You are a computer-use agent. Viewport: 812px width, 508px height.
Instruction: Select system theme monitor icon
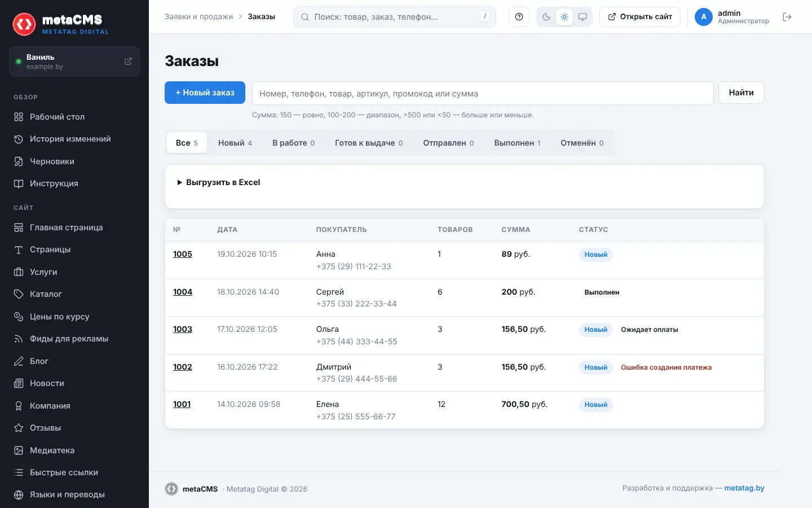[x=582, y=17]
